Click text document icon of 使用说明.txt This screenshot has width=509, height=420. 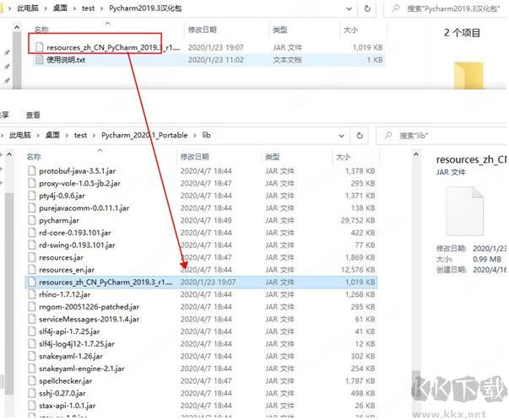40,60
